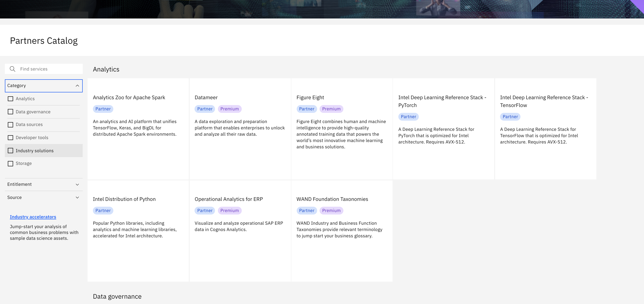Viewport: 644px width, 304px height.
Task: Check the Data sources checkbox
Action: pos(10,125)
